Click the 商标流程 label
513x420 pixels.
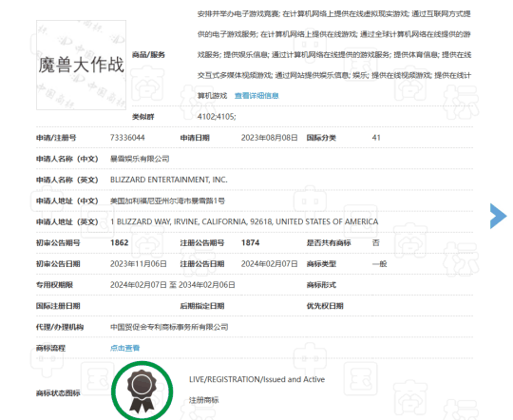click(50, 348)
